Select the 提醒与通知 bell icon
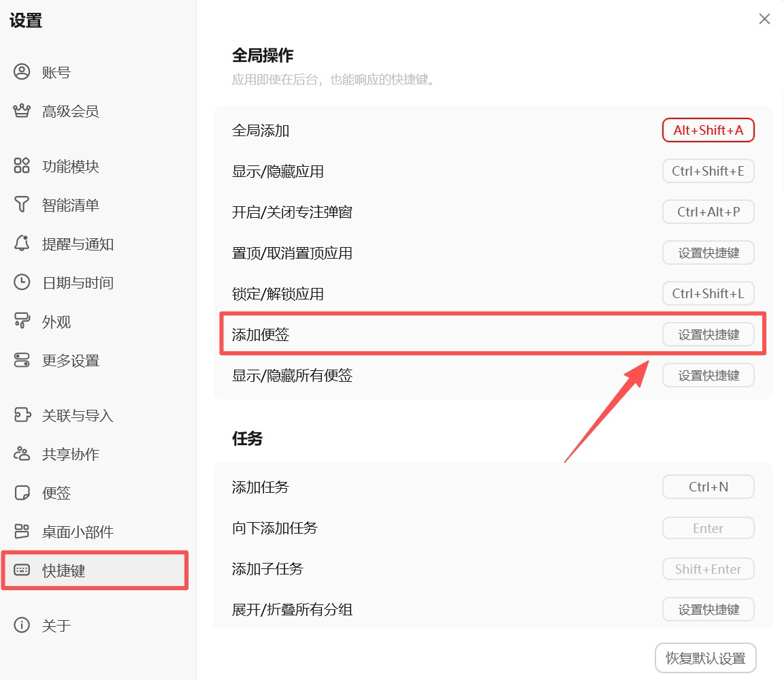The height and width of the screenshot is (680, 784). (20, 244)
